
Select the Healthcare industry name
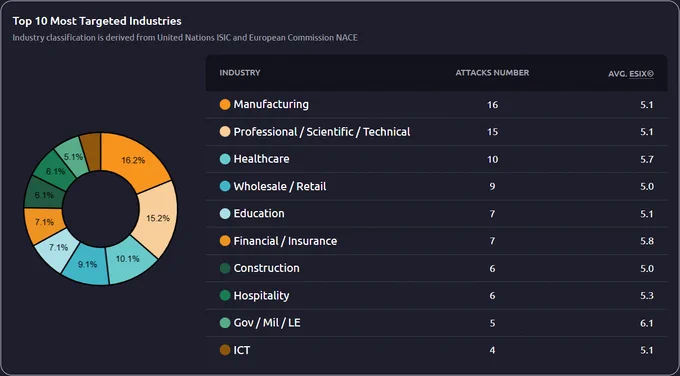pyautogui.click(x=262, y=159)
